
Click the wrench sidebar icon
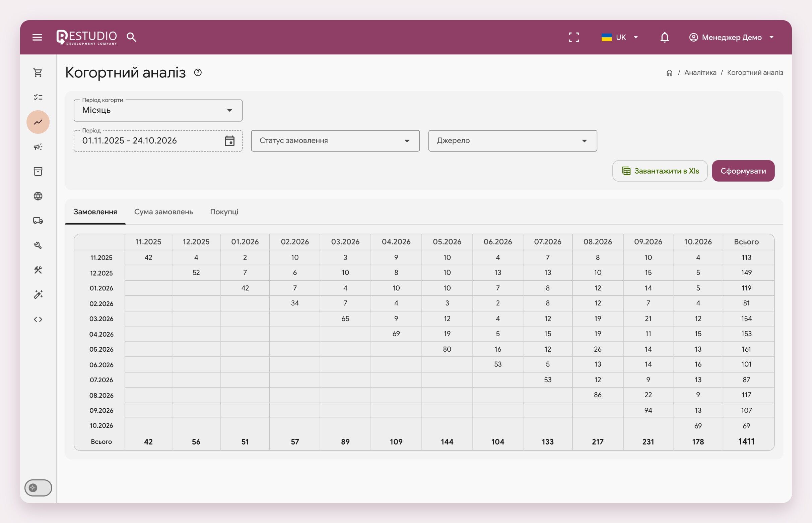pos(38,245)
